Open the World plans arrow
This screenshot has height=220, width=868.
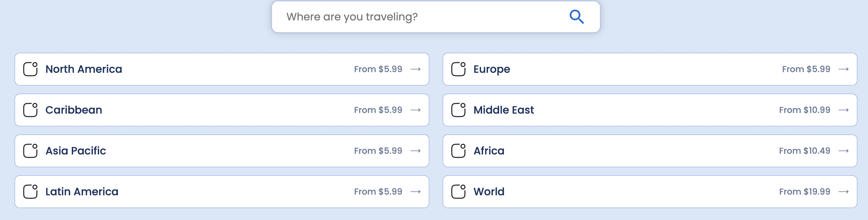pyautogui.click(x=843, y=191)
